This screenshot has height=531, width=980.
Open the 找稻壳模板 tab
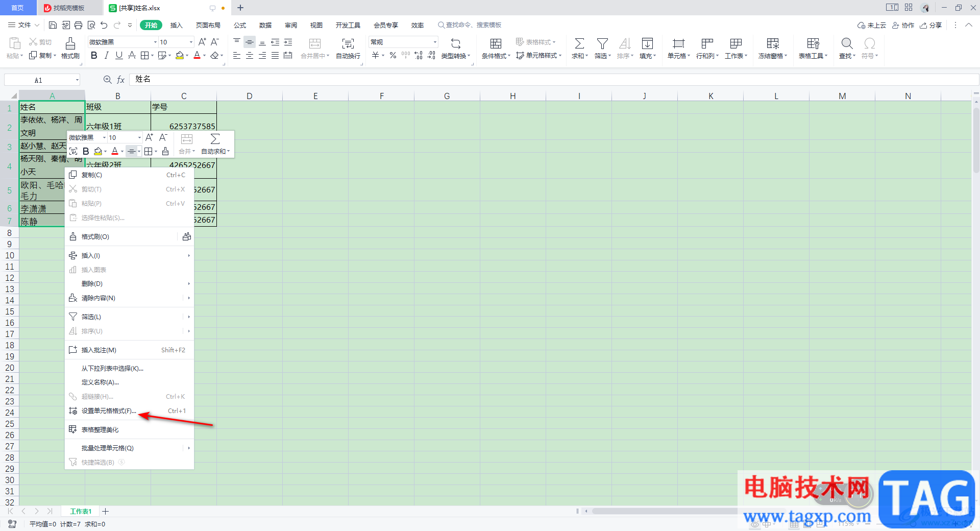[x=69, y=8]
